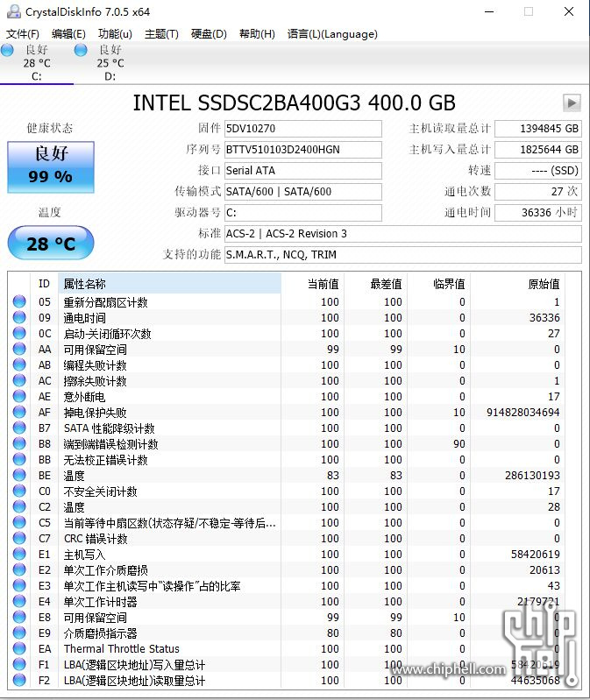
Task: Click the host writes value 1825644 GB
Action: [x=538, y=150]
